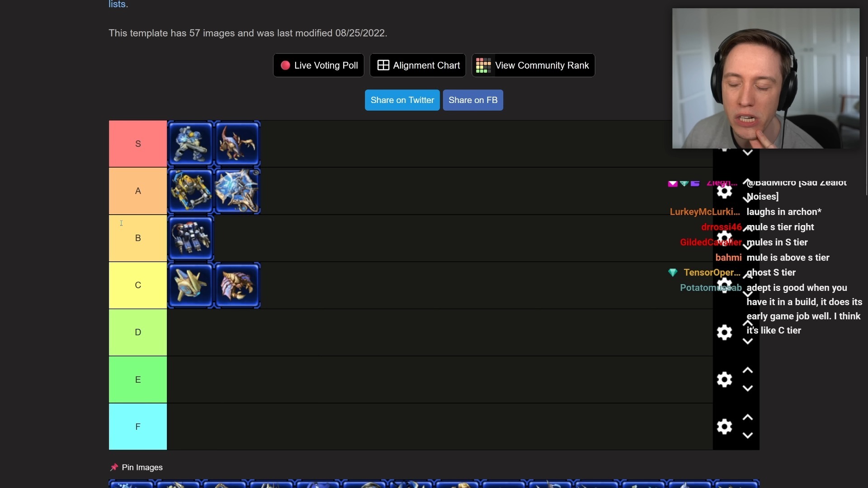Select the Zergling unit in S tier
This screenshot has width=868, height=488.
[237, 144]
